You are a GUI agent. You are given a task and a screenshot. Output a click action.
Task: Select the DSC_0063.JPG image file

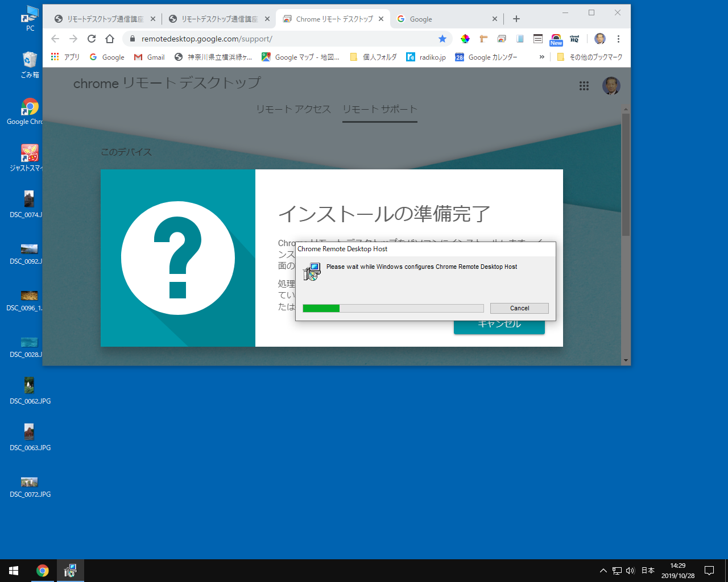click(30, 438)
